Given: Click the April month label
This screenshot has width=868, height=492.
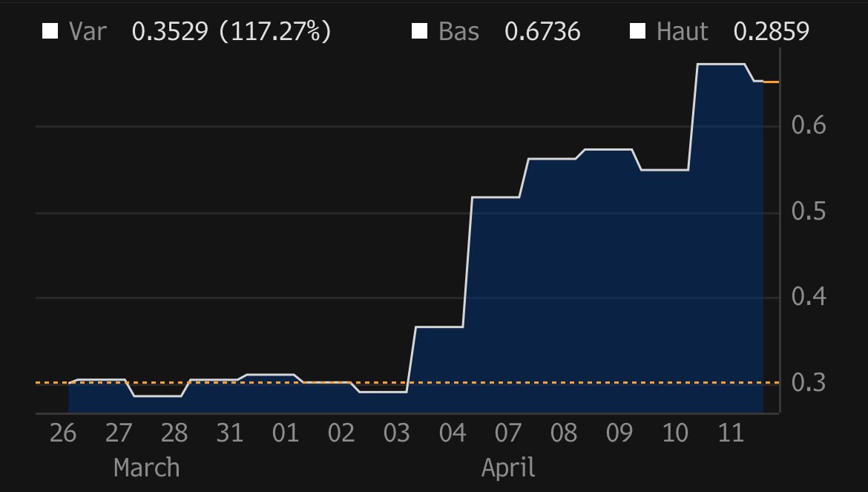Looking at the screenshot, I should click(508, 469).
